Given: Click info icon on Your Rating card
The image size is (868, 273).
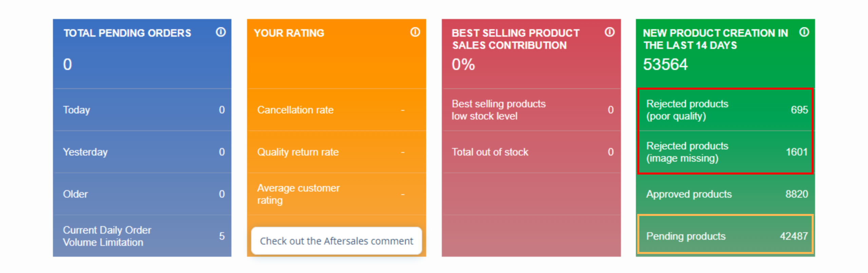Looking at the screenshot, I should (415, 32).
